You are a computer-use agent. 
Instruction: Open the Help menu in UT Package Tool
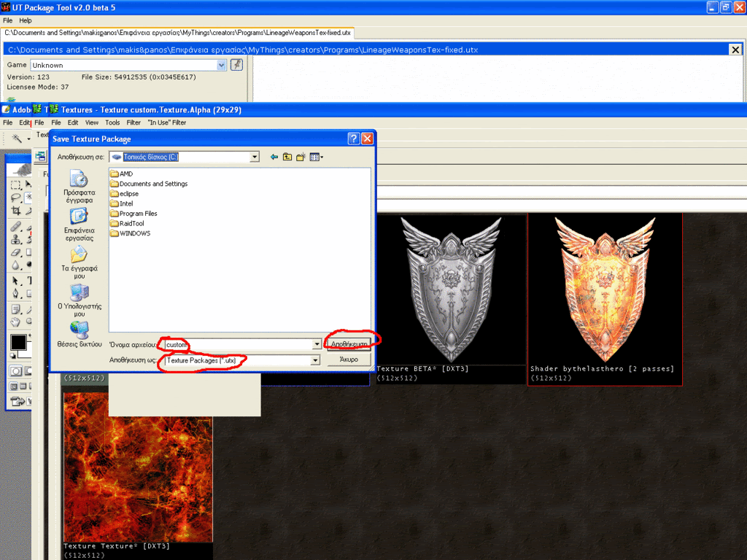tap(26, 20)
